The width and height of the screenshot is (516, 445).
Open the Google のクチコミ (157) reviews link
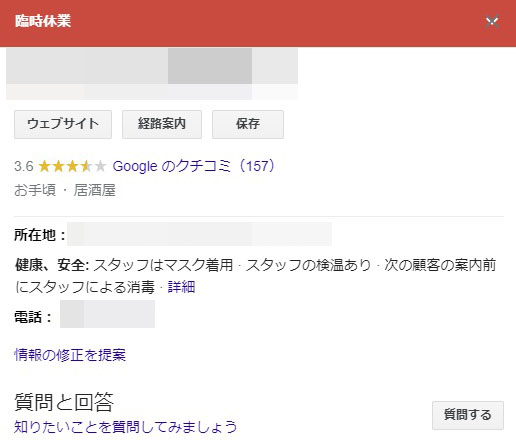pyautogui.click(x=194, y=166)
